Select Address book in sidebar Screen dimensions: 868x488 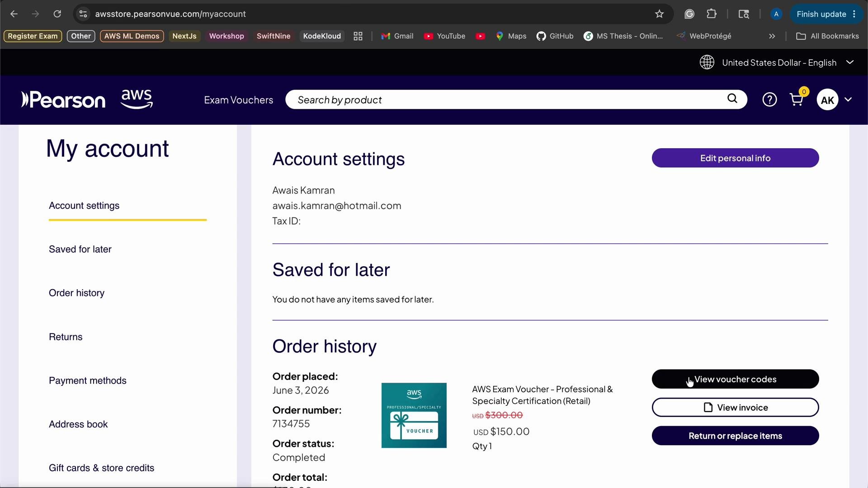tap(78, 424)
